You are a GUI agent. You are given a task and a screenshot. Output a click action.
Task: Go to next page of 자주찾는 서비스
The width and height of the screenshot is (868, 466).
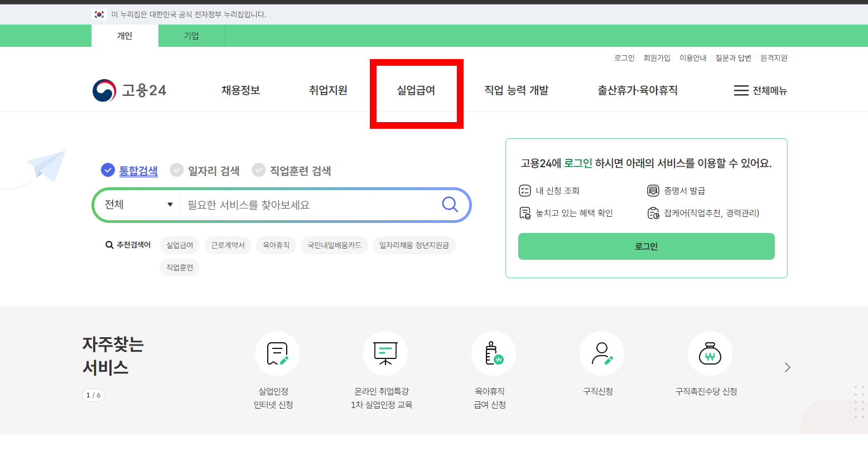pyautogui.click(x=787, y=367)
